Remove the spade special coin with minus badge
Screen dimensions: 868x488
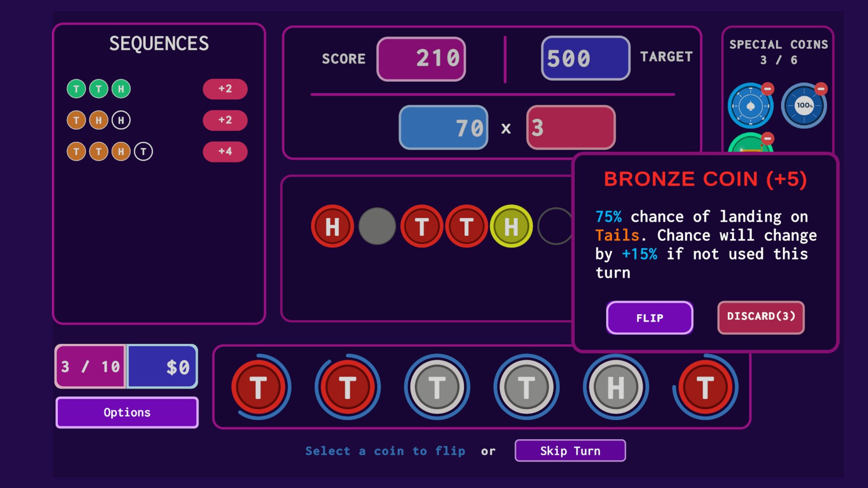[x=768, y=89]
